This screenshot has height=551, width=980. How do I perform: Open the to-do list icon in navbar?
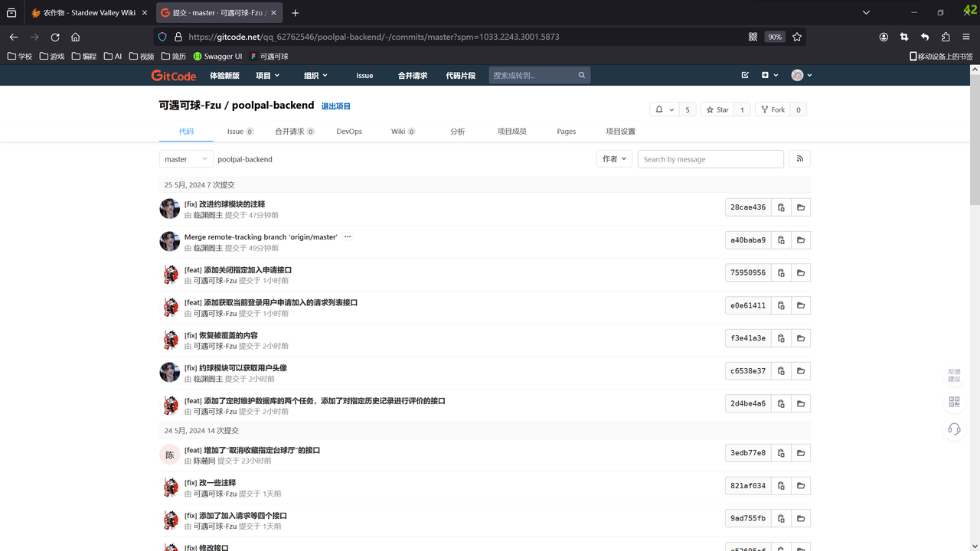[x=745, y=76]
